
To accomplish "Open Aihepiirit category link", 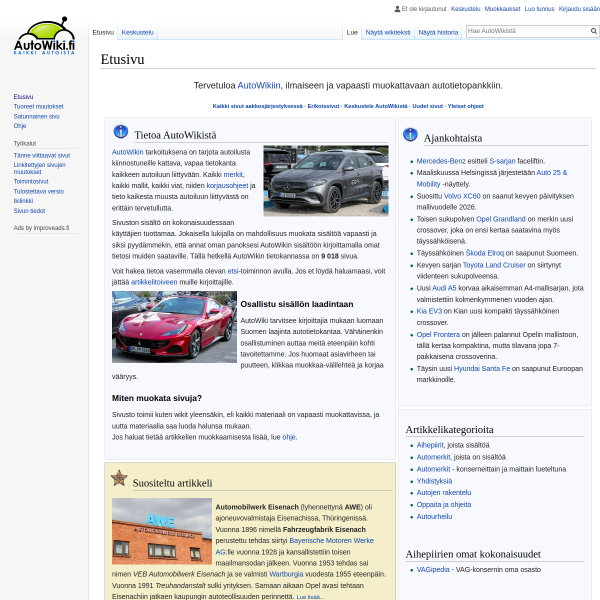I will [x=430, y=445].
